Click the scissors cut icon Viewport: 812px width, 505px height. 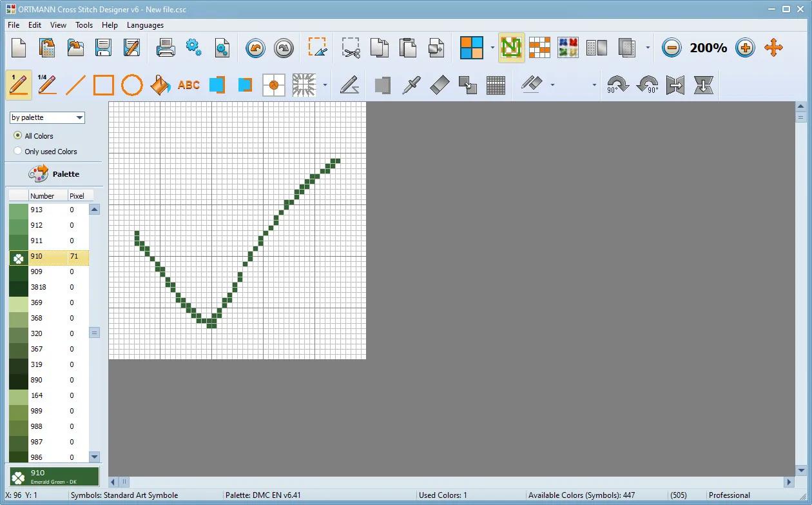351,48
